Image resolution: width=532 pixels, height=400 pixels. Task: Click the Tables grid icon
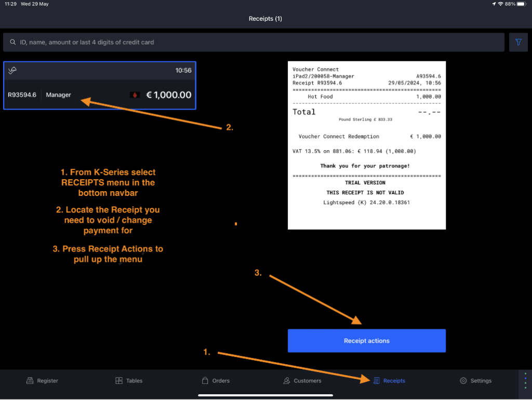[x=119, y=381]
